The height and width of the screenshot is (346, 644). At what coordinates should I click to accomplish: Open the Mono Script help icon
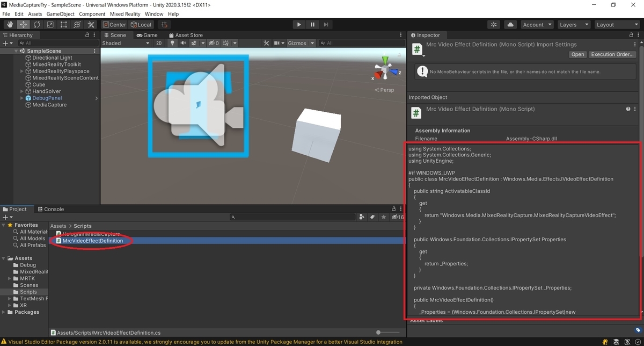click(628, 109)
